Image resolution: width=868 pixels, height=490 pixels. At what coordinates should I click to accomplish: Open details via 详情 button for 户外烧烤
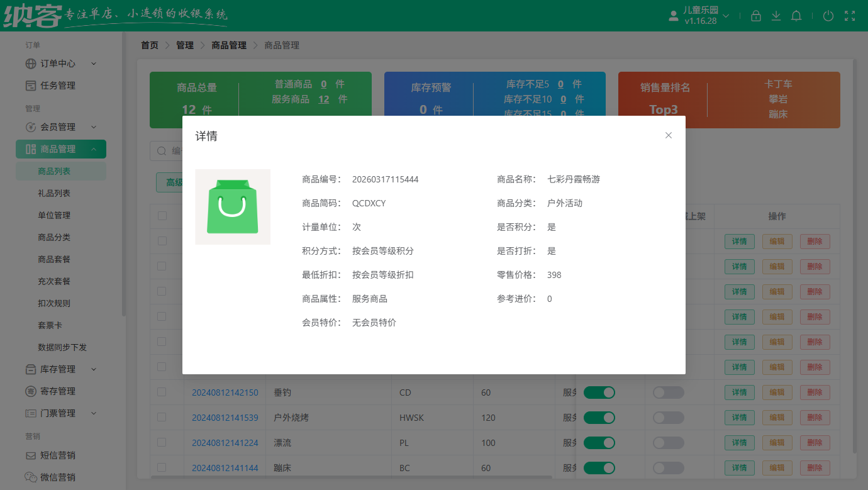coord(739,417)
